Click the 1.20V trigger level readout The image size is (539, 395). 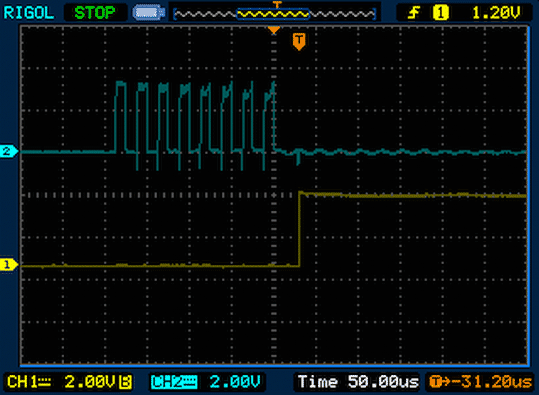click(x=496, y=13)
